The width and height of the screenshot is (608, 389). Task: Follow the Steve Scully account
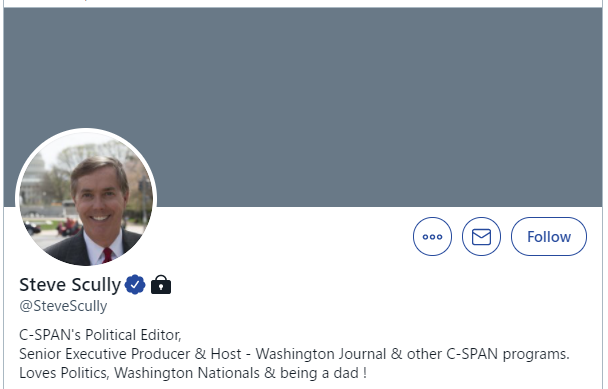tap(549, 237)
